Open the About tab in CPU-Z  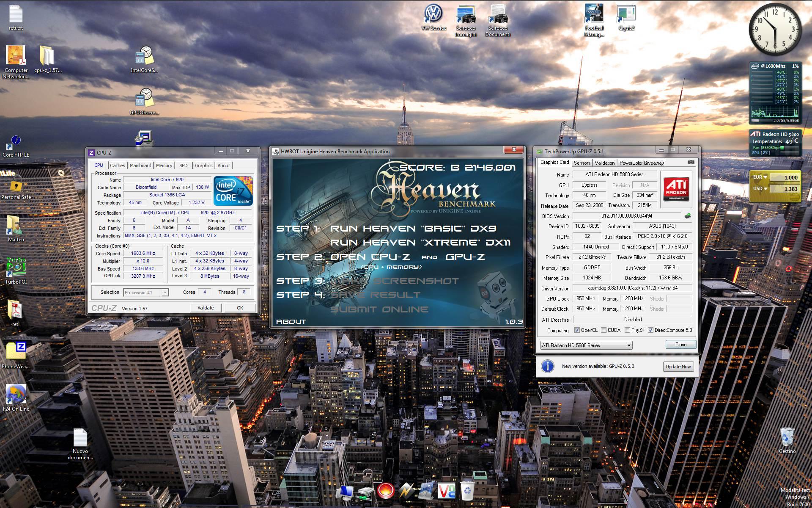[x=224, y=166]
